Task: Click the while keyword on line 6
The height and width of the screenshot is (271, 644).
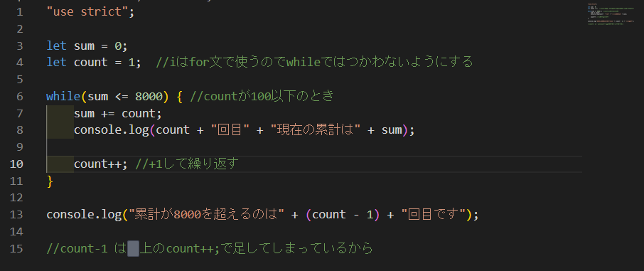Action: (63, 96)
